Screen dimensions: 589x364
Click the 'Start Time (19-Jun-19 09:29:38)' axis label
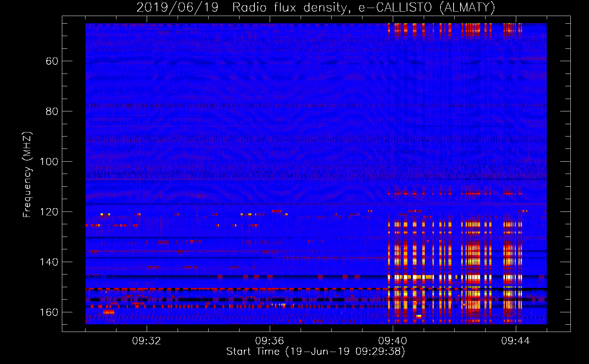[316, 352]
